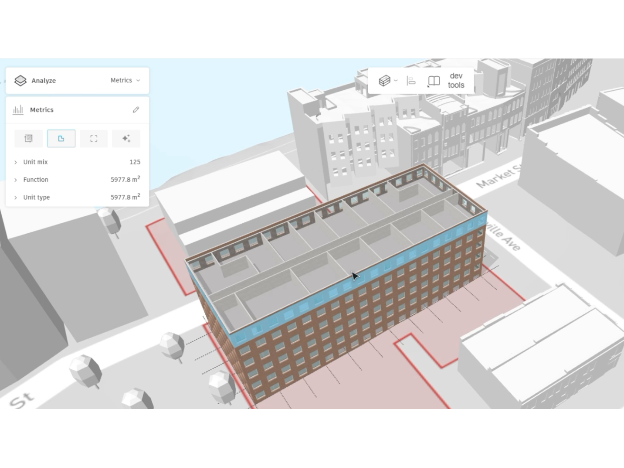Select the site metrics tab icon
The height and width of the screenshot is (468, 624).
(28, 139)
